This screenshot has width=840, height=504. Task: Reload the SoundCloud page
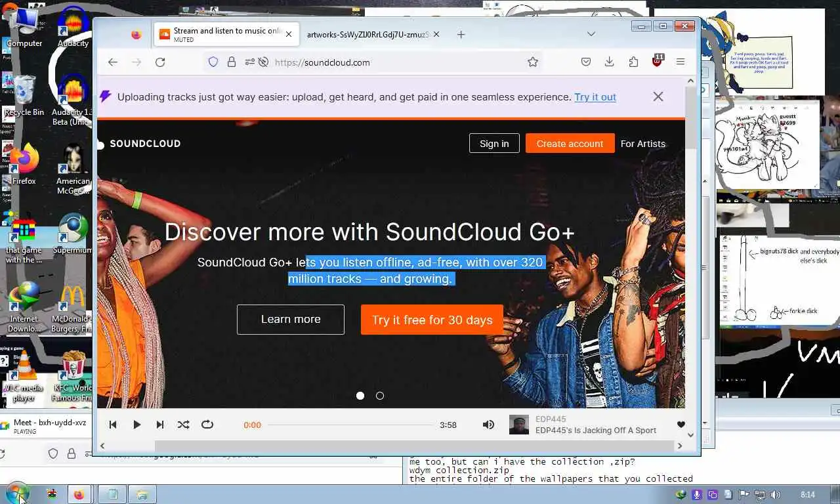[x=160, y=62]
